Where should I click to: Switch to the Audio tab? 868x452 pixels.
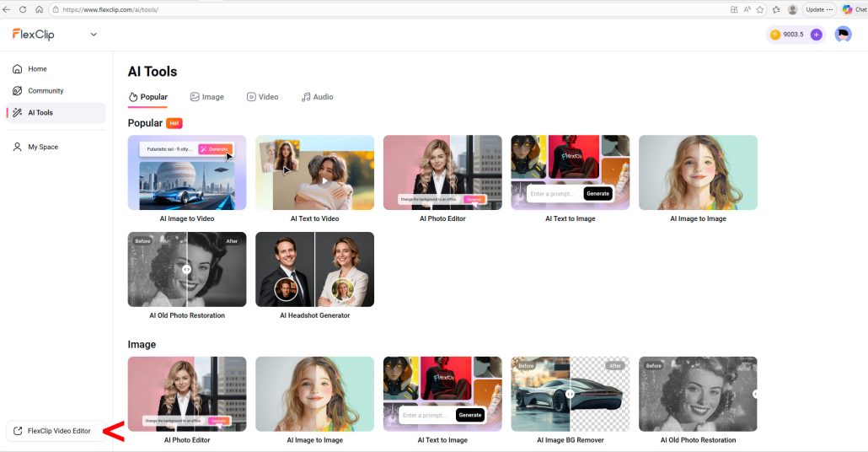tap(317, 97)
